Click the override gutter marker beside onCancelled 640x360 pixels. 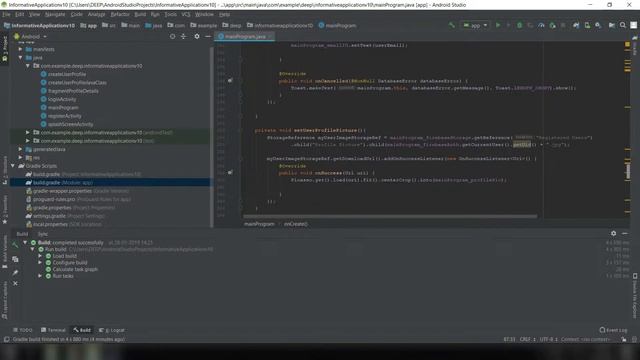coord(230,81)
